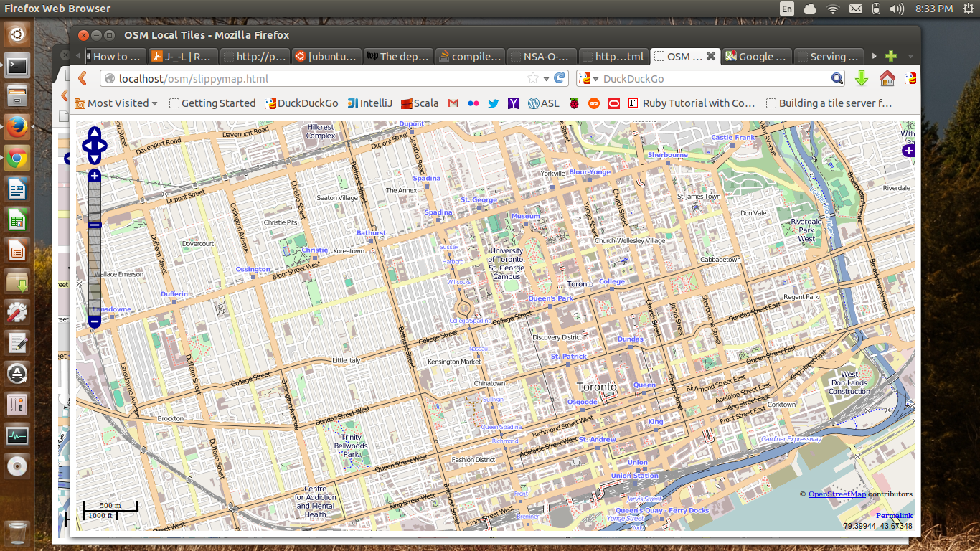Open the sound volume indicator menu

click(x=897, y=9)
